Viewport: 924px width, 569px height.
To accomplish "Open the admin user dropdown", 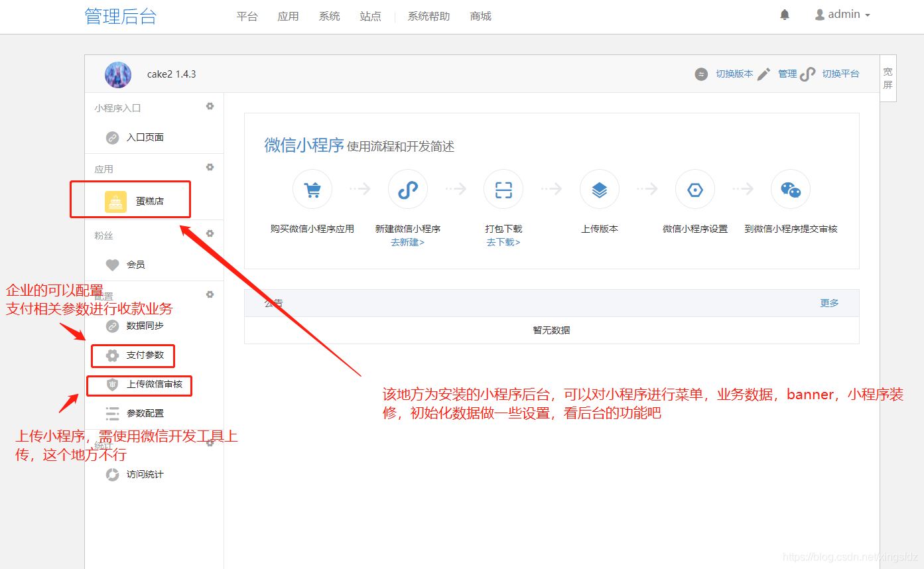I will 842,15.
